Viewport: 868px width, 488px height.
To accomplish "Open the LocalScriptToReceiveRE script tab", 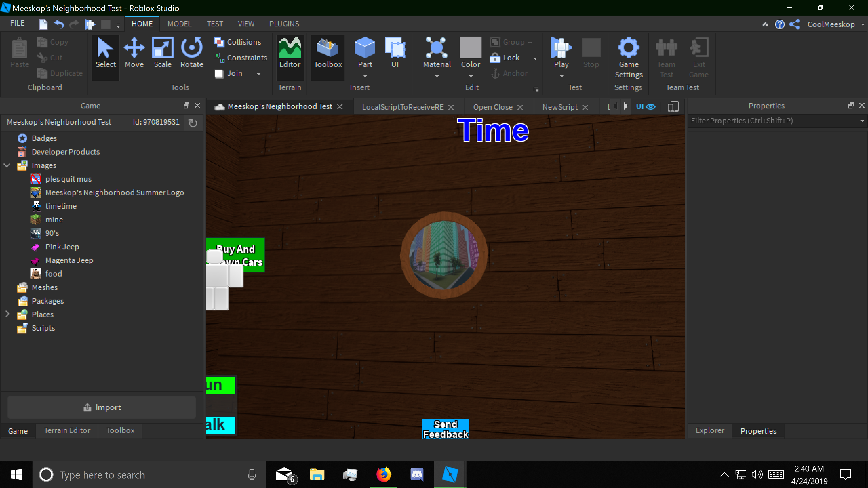I will coord(403,107).
